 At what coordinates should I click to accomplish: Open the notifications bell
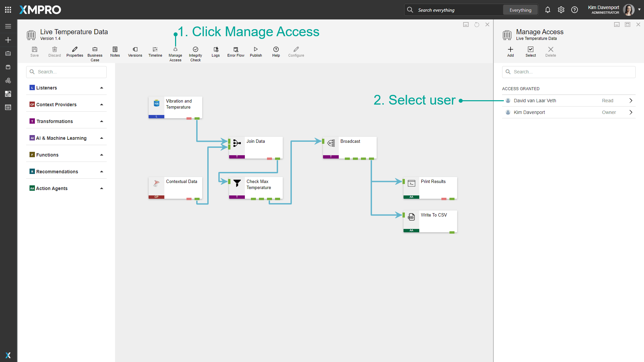548,10
